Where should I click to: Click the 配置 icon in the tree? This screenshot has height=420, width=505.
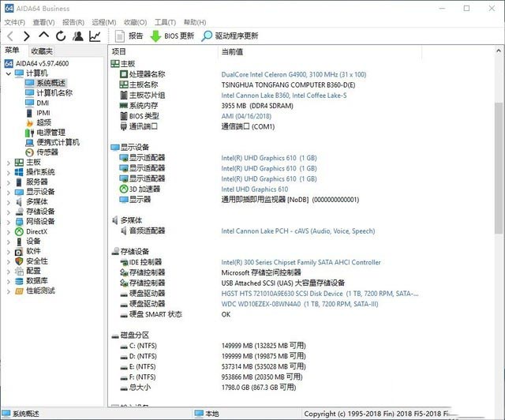19,271
